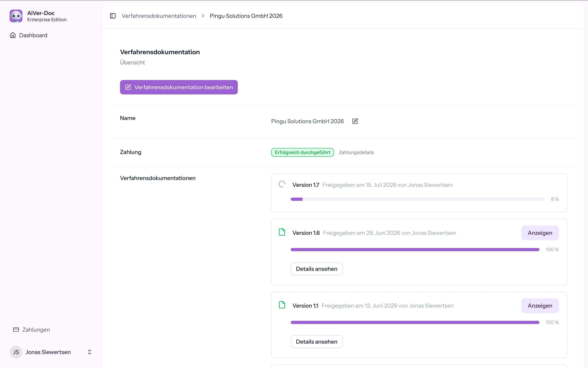Click the Zahlungen credit card icon
Viewport: 588px width, 368px height.
click(16, 330)
